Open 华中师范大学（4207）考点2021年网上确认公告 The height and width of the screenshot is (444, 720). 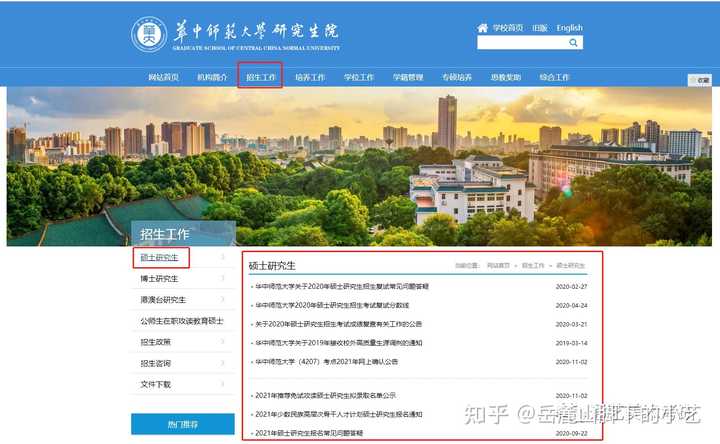coord(326,362)
